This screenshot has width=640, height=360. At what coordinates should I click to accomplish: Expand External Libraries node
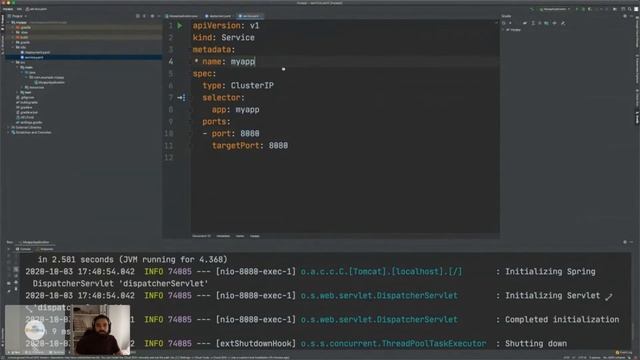coord(8,127)
